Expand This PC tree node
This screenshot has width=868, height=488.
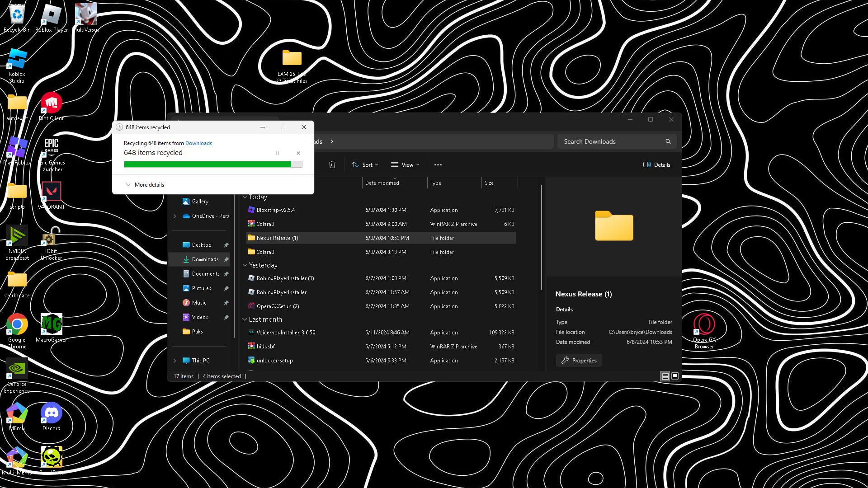coord(175,361)
